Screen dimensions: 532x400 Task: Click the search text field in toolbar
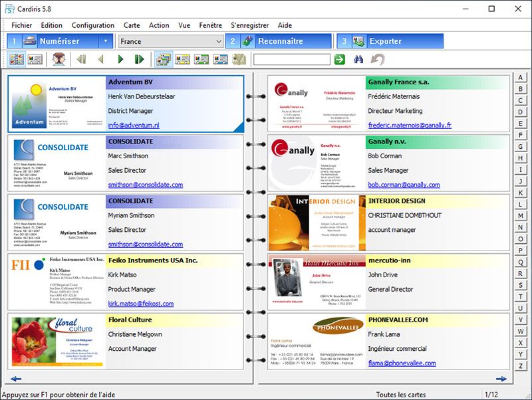pos(291,60)
